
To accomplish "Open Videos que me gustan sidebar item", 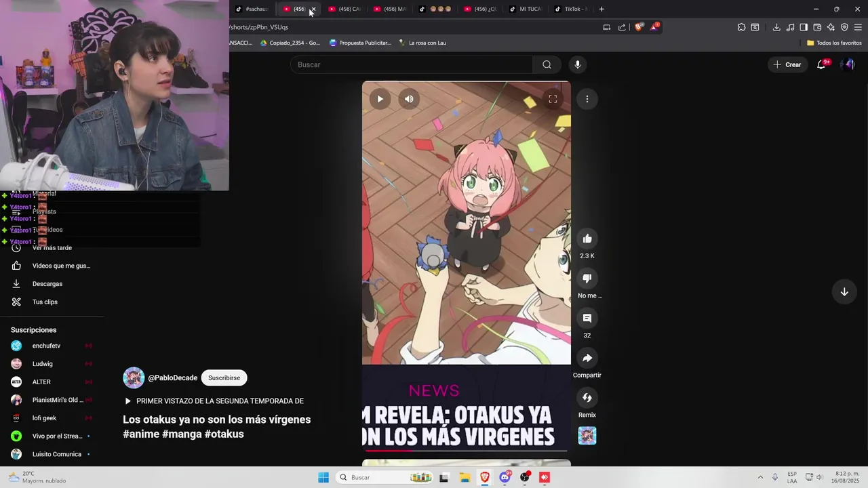I will (x=52, y=266).
